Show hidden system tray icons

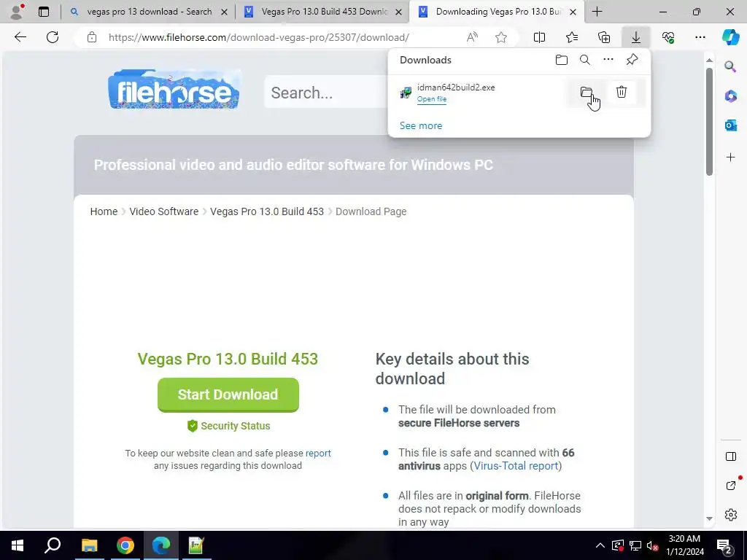tap(600, 545)
